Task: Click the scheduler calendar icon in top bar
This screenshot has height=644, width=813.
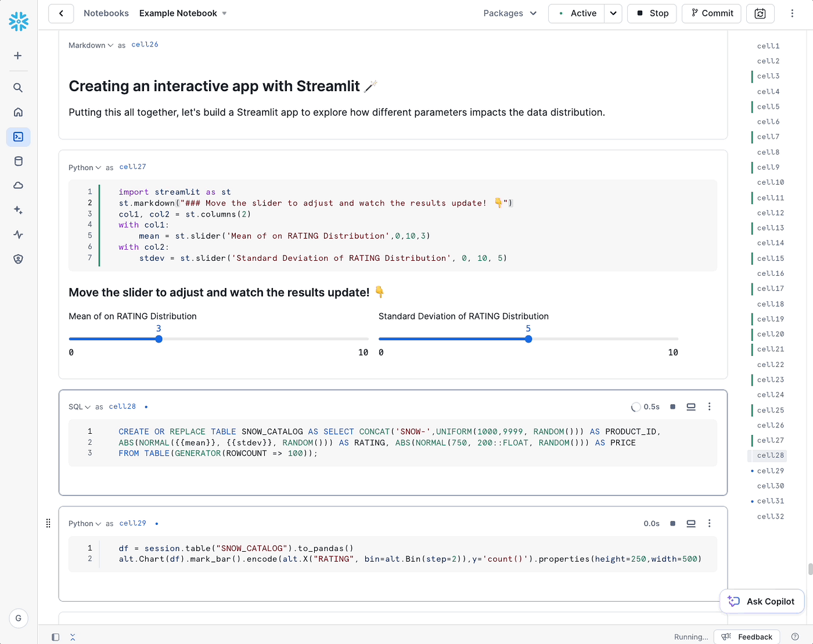Action: 760,13
